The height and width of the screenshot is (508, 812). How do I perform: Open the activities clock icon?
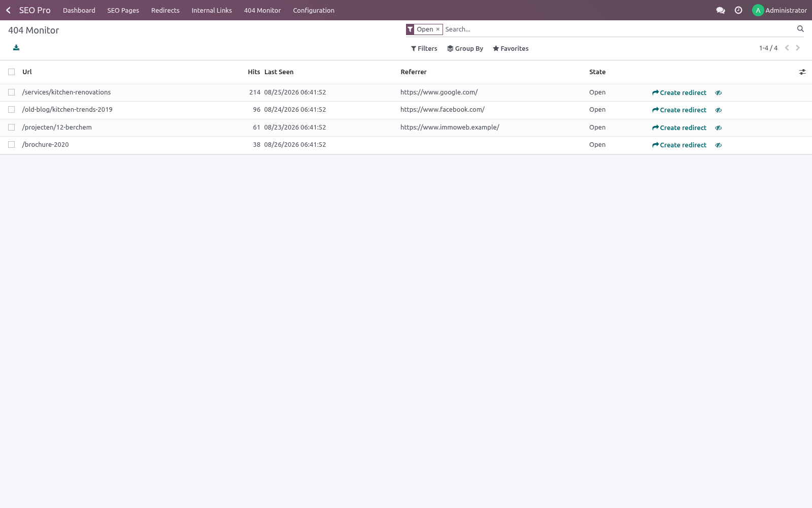pos(738,10)
